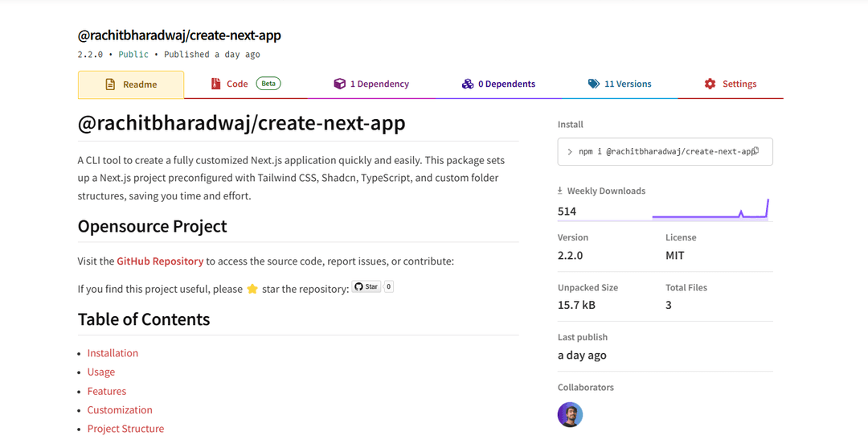Switch to the 11 Versions tab
Image resolution: width=868 pixels, height=440 pixels.
pyautogui.click(x=627, y=84)
